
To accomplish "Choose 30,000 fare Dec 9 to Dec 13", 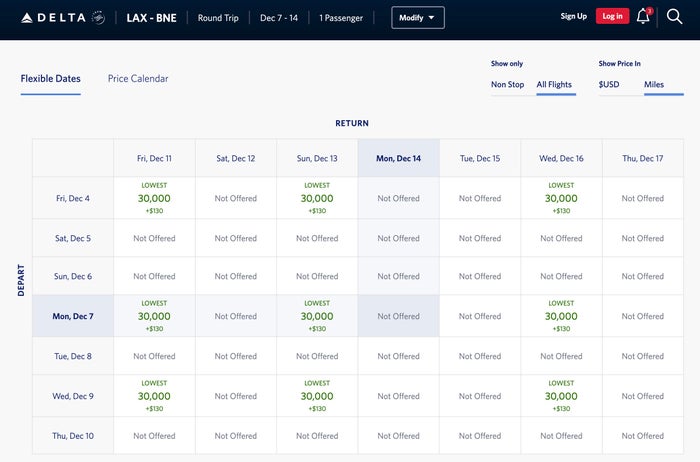I will (317, 396).
